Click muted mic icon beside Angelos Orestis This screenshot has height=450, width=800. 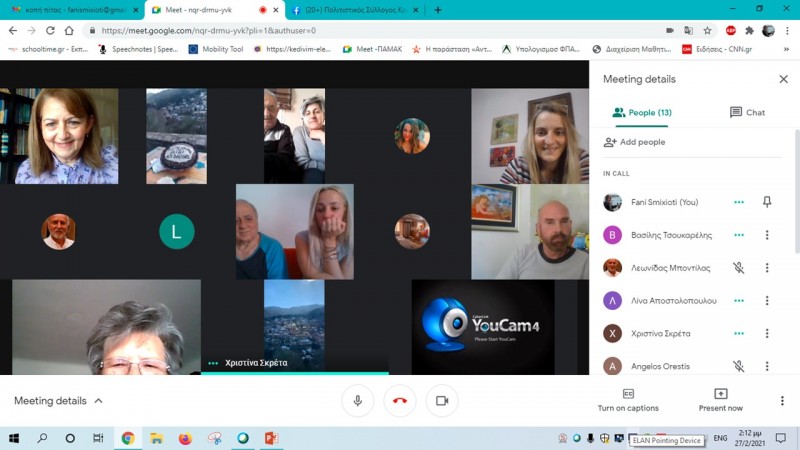coord(738,366)
